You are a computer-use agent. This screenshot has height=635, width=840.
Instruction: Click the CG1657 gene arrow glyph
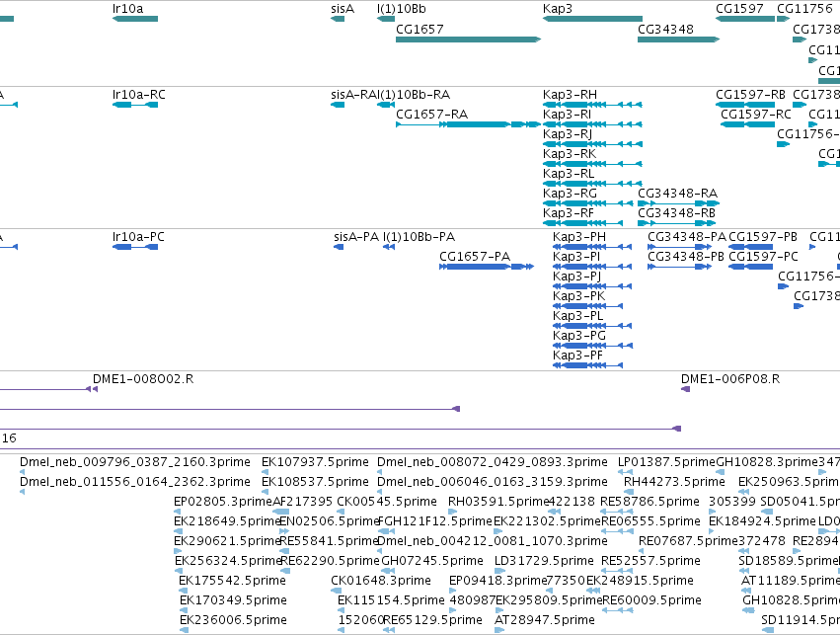pyautogui.click(x=468, y=40)
